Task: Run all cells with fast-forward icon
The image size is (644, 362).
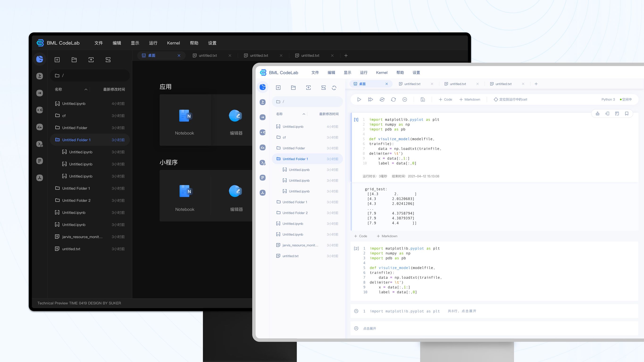Action: [371, 99]
